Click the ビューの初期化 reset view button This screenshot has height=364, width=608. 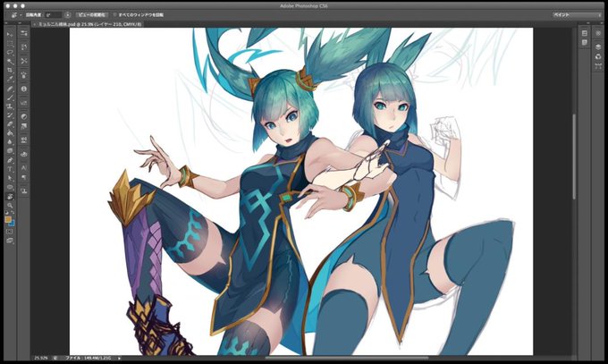click(x=91, y=14)
